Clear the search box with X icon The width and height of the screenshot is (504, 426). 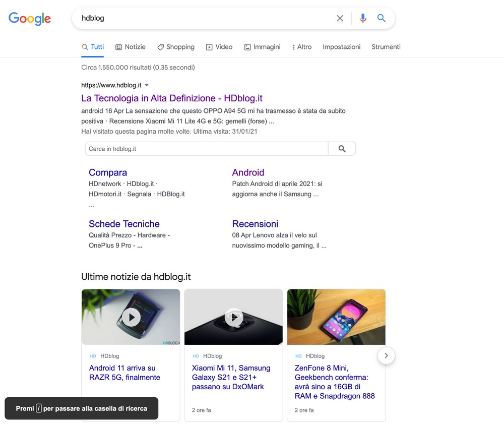tap(340, 18)
